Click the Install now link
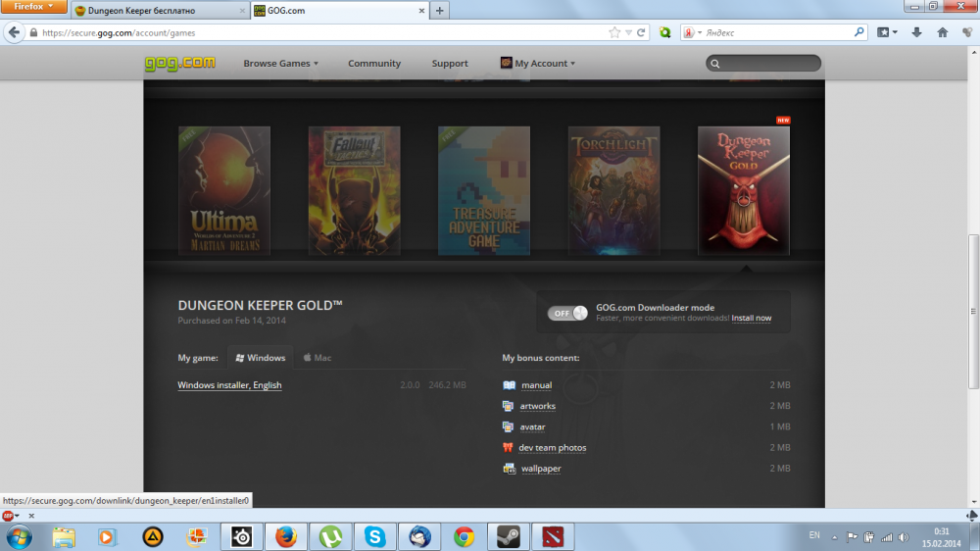 click(752, 319)
